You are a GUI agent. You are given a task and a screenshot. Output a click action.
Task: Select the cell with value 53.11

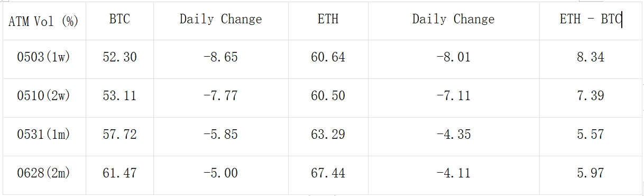click(x=119, y=97)
